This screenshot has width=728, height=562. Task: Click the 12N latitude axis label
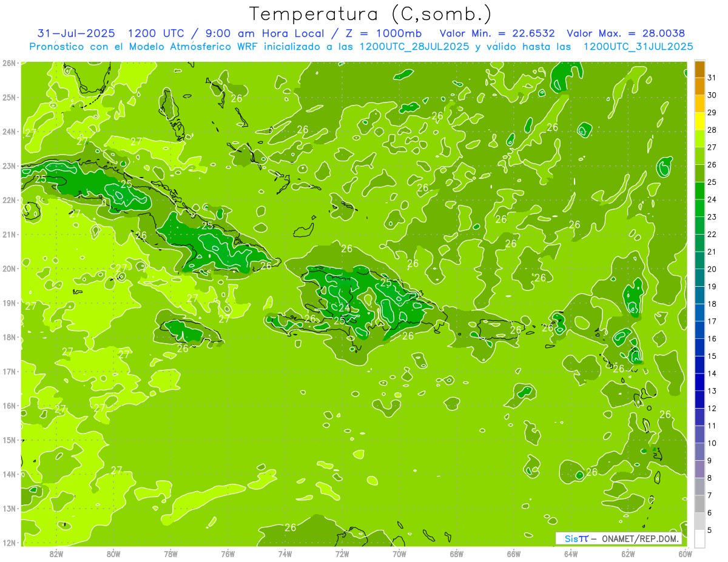8,543
